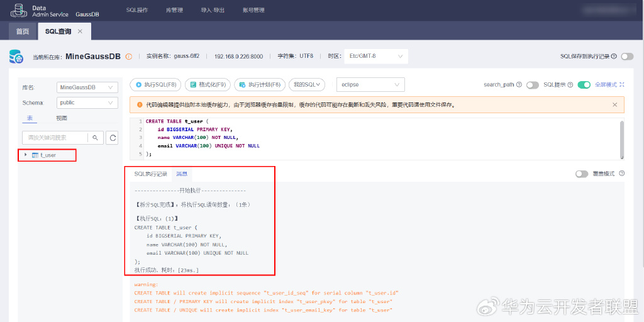Image resolution: width=644 pixels, height=322 pixels.
Task: Click the 执行成功 耗时 [23ms.] message
Action: pyautogui.click(x=167, y=270)
